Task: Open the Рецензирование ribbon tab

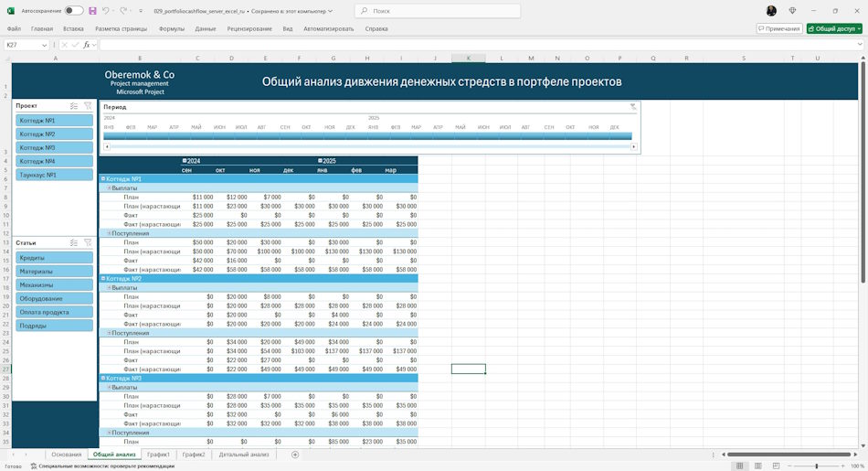Action: click(x=249, y=29)
